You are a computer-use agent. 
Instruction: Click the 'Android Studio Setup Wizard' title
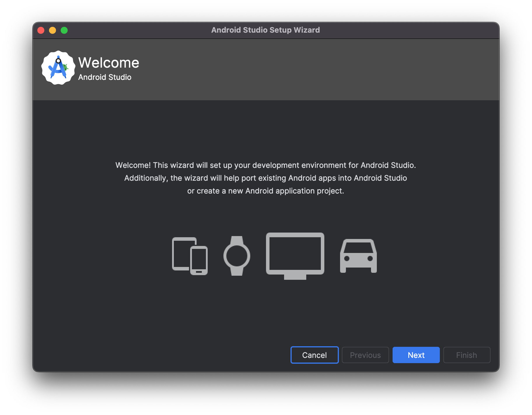click(x=266, y=30)
